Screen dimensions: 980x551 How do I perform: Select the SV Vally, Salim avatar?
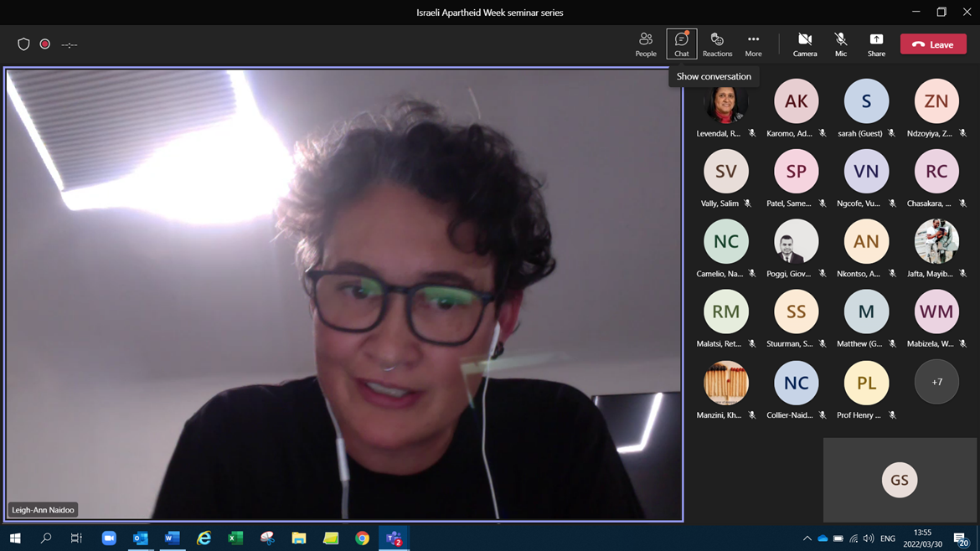click(x=725, y=171)
